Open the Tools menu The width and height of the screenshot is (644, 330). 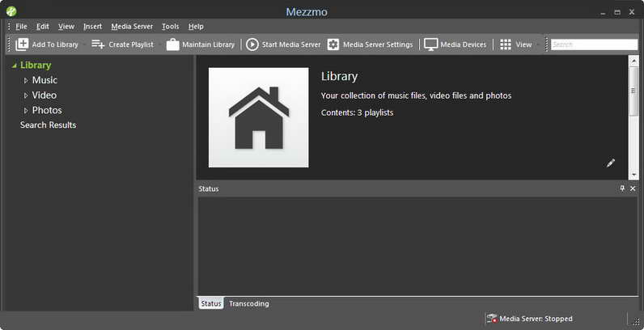170,26
